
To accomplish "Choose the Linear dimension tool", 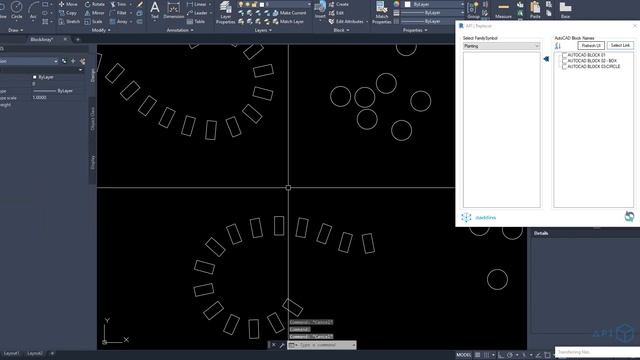I will (197, 4).
